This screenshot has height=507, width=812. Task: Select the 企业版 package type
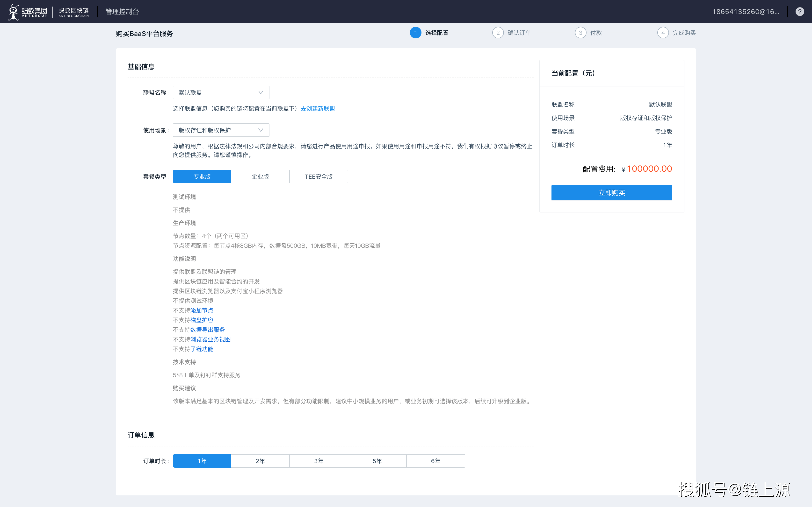260,177
